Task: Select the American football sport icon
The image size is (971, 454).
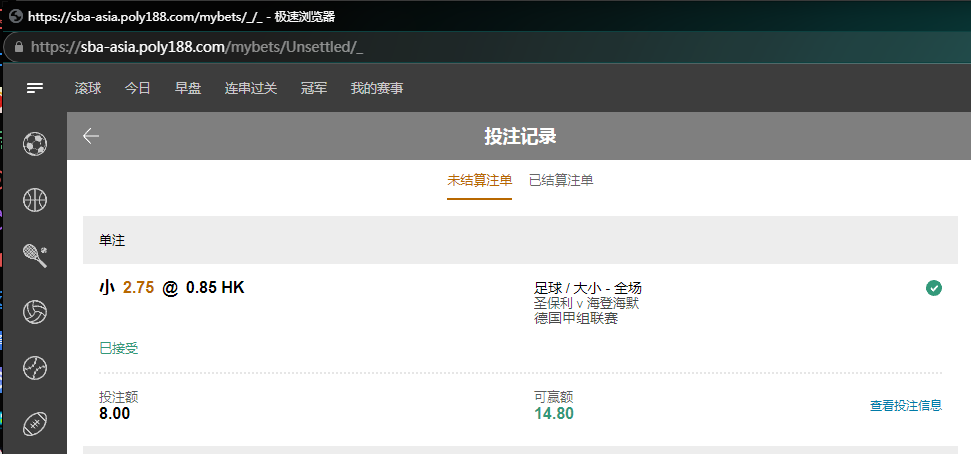Action: point(35,424)
